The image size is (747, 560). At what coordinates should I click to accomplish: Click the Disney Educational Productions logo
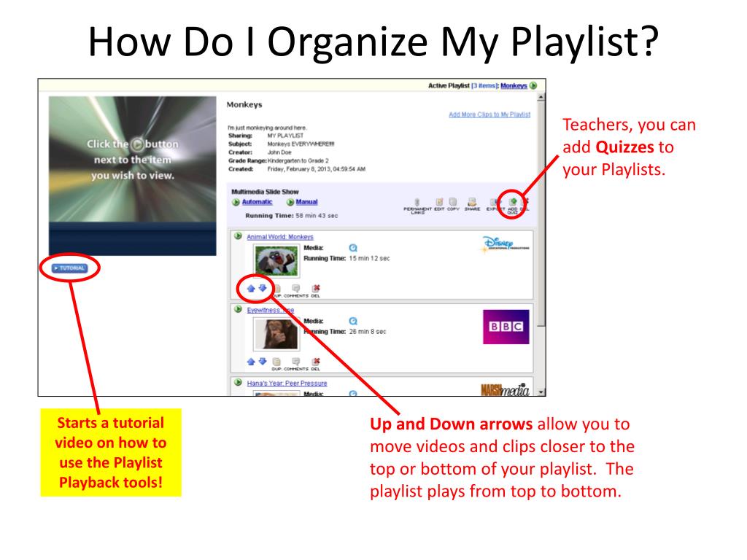(x=505, y=244)
